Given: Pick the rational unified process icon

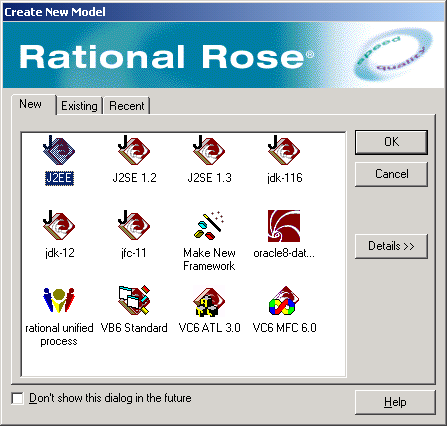Looking at the screenshot, I should point(59,300).
